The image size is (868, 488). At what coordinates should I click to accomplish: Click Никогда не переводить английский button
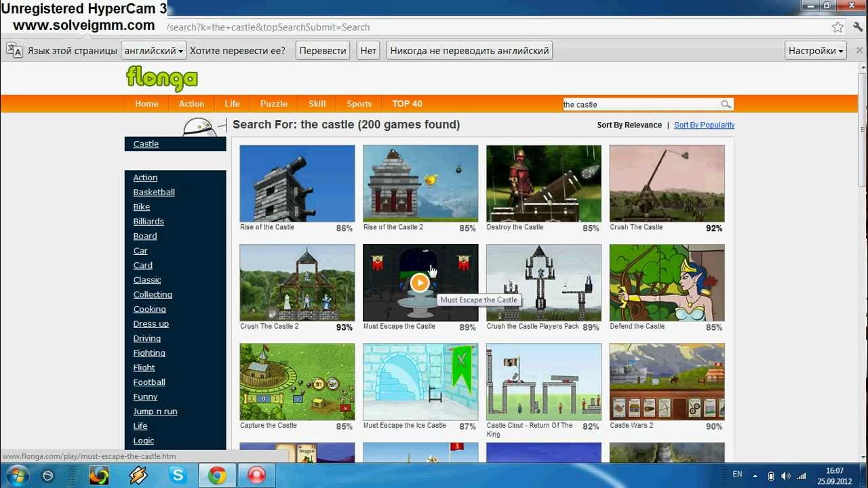click(x=469, y=51)
